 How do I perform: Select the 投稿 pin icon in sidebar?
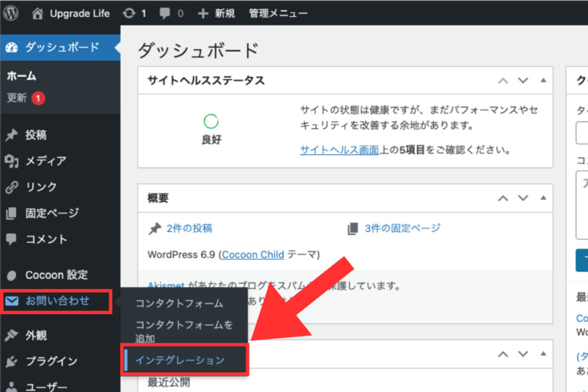[11, 135]
